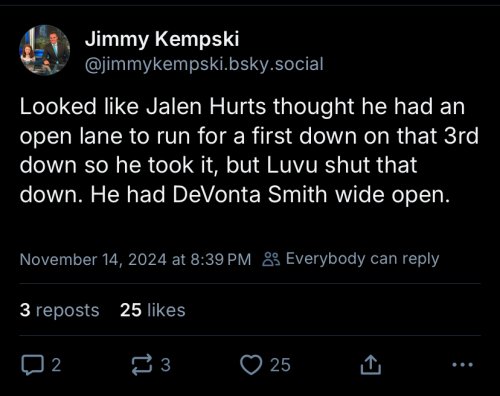The image size is (500, 396).
Task: Open the three-dot more options menu
Action: [462, 365]
